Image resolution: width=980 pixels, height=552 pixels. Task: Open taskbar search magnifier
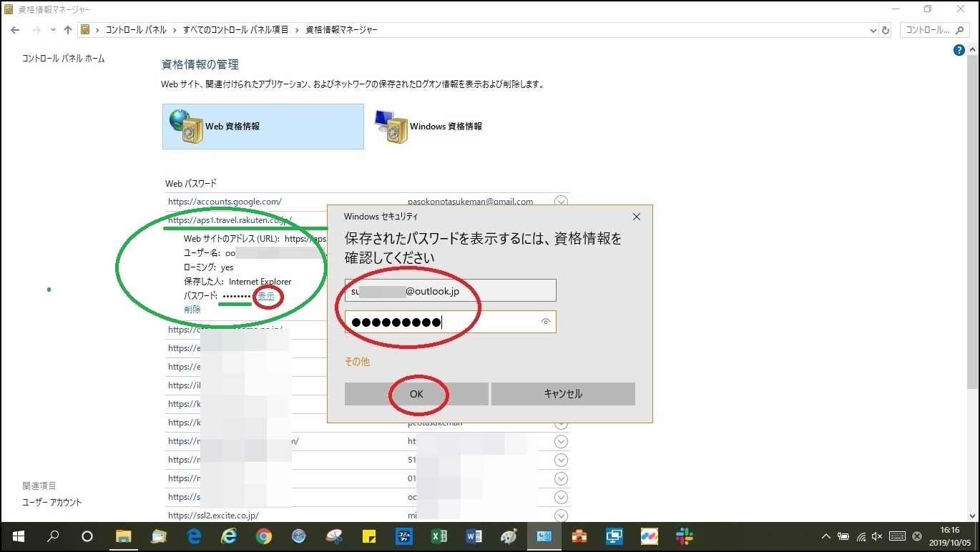[53, 536]
